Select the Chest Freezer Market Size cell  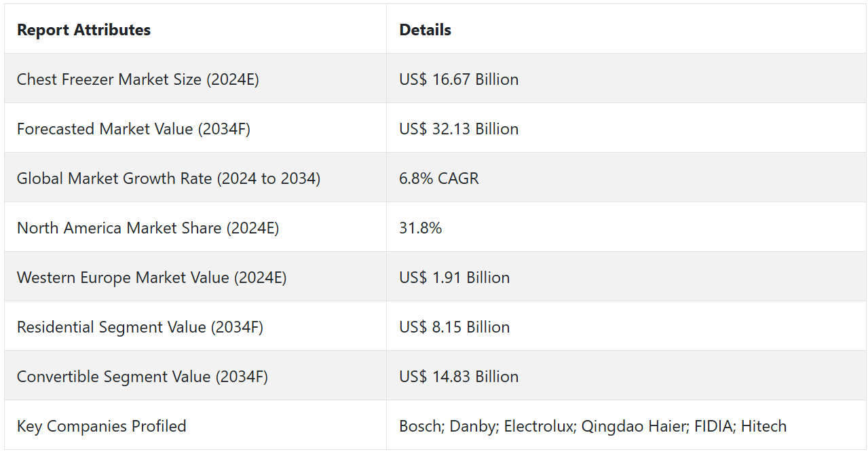[138, 79]
